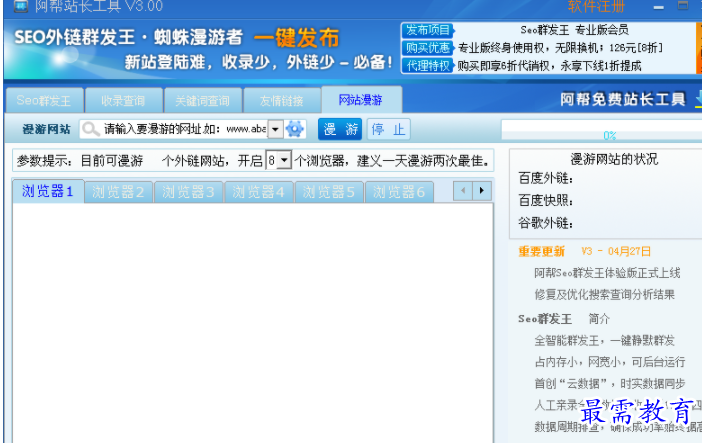Click the 软件注册 link in title bar
702x443 pixels.
596,6
